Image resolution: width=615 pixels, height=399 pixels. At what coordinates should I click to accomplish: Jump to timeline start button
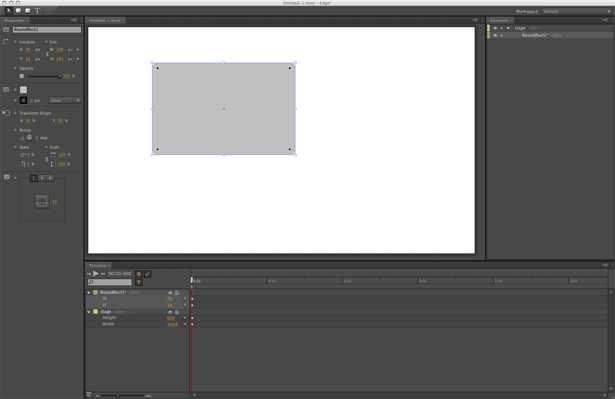pyautogui.click(x=89, y=274)
